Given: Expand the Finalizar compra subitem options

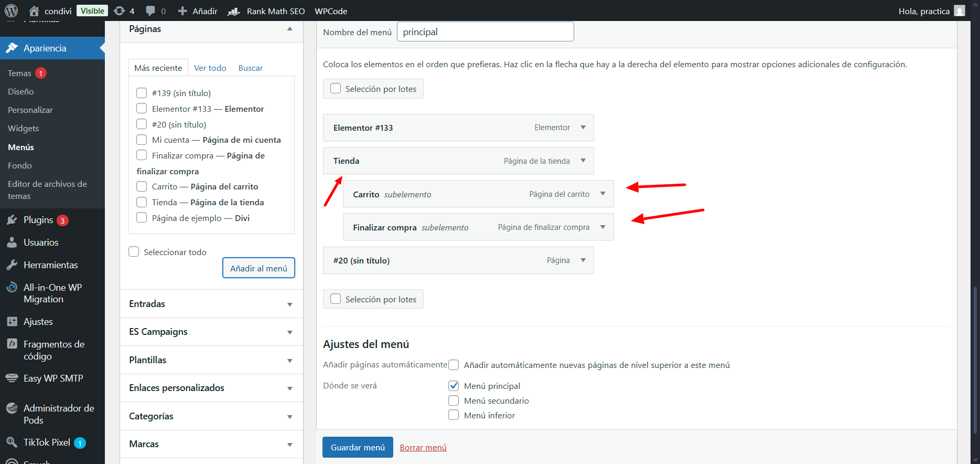Looking at the screenshot, I should [x=603, y=227].
